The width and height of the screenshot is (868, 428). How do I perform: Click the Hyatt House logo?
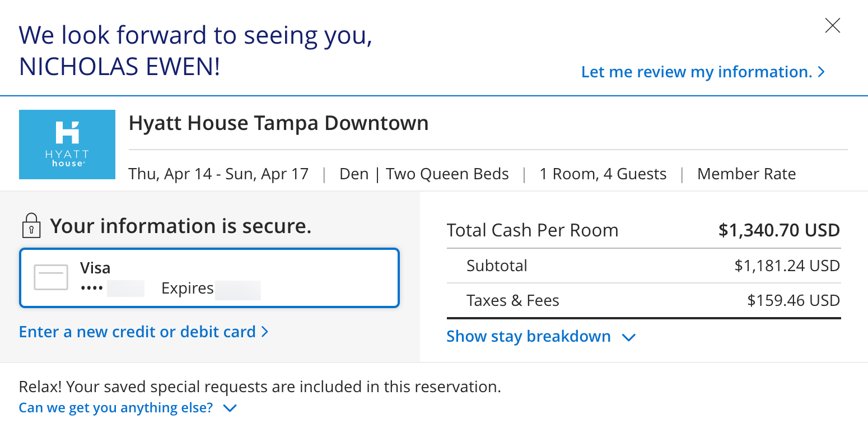[67, 145]
